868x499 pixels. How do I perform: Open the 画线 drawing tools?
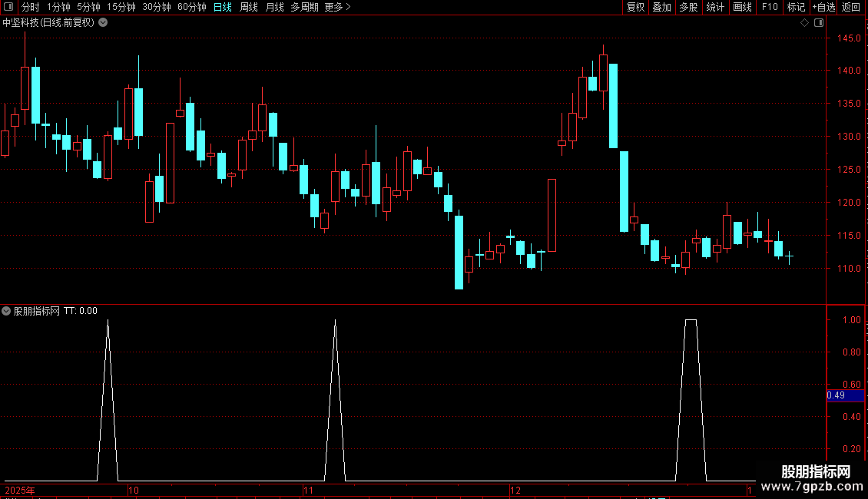pos(742,7)
